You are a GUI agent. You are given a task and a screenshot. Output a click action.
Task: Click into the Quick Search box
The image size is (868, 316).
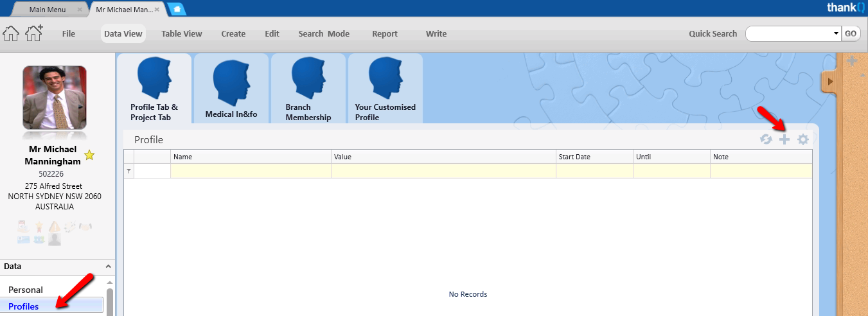789,33
